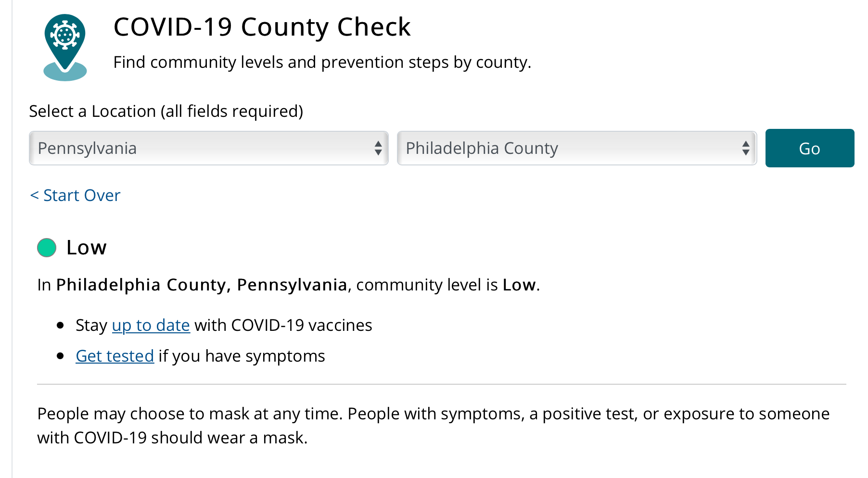Click the bold "Philadelphia County, Pennsylvania" text
Viewport: 868px width, 478px height.
tap(202, 285)
